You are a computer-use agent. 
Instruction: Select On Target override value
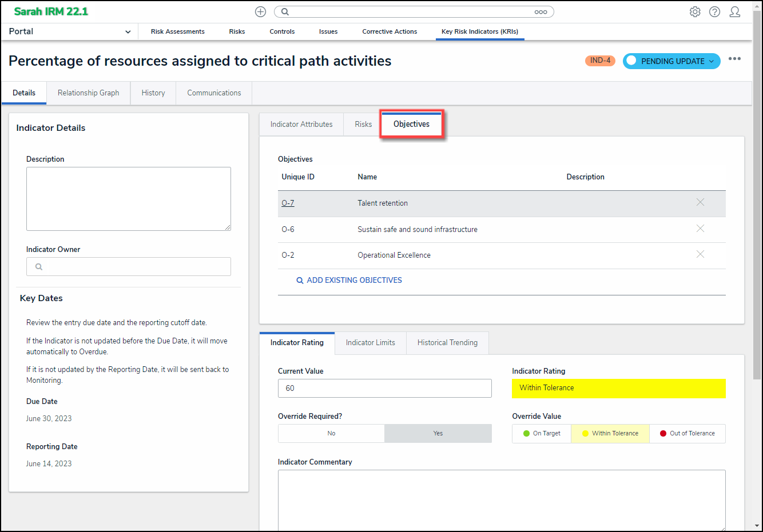click(x=542, y=433)
